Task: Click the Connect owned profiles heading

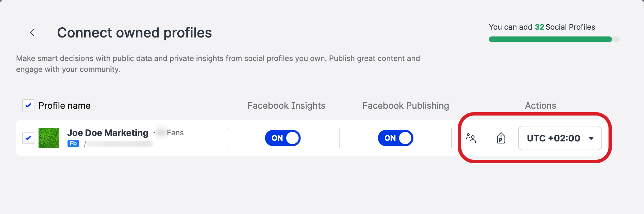Action: coord(134,33)
